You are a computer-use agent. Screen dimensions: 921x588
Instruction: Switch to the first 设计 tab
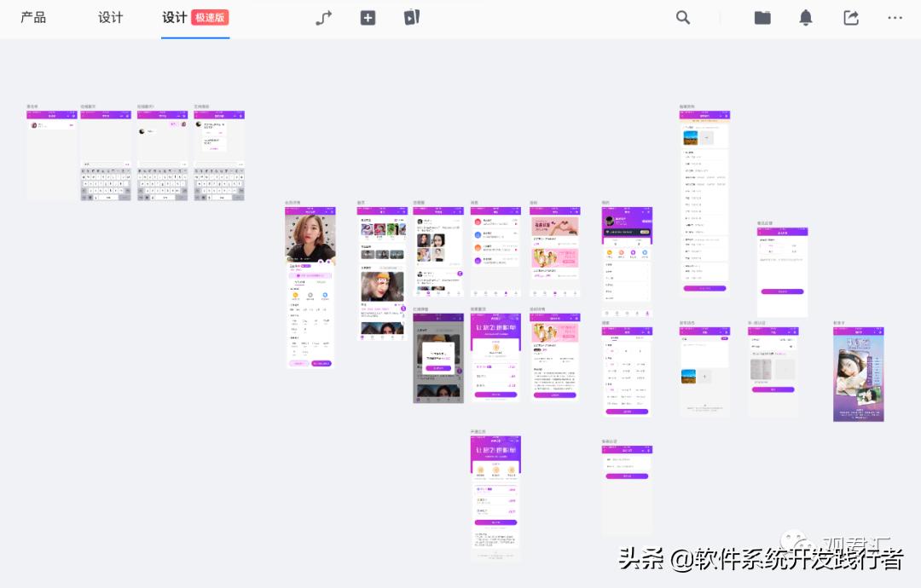pos(110,17)
